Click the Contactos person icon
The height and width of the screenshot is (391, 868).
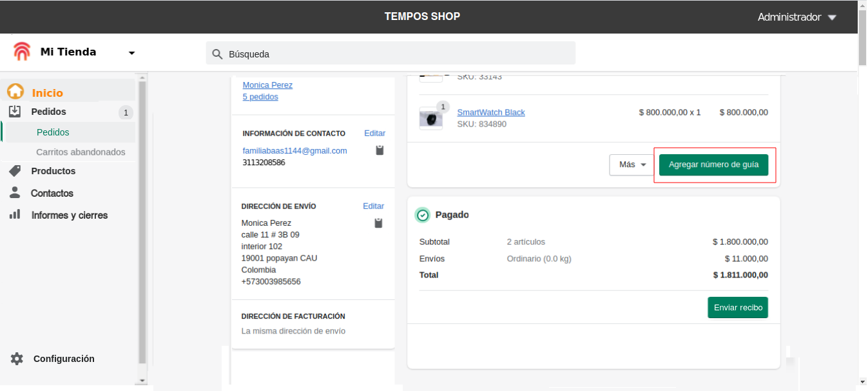(15, 193)
